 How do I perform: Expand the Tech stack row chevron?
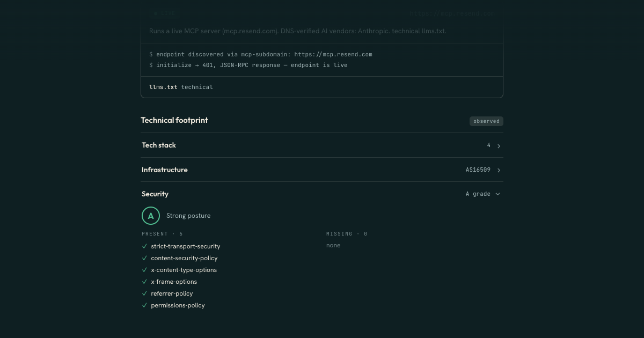coord(499,146)
